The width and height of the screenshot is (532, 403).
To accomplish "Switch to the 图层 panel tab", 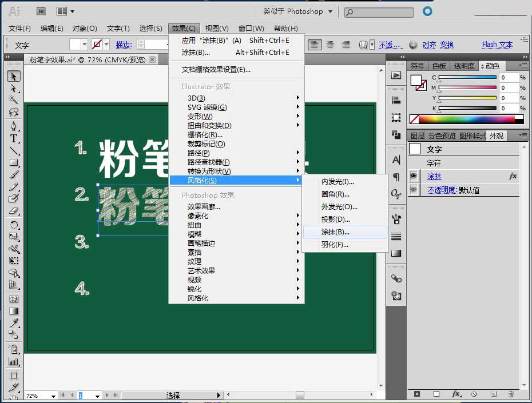I will click(416, 135).
